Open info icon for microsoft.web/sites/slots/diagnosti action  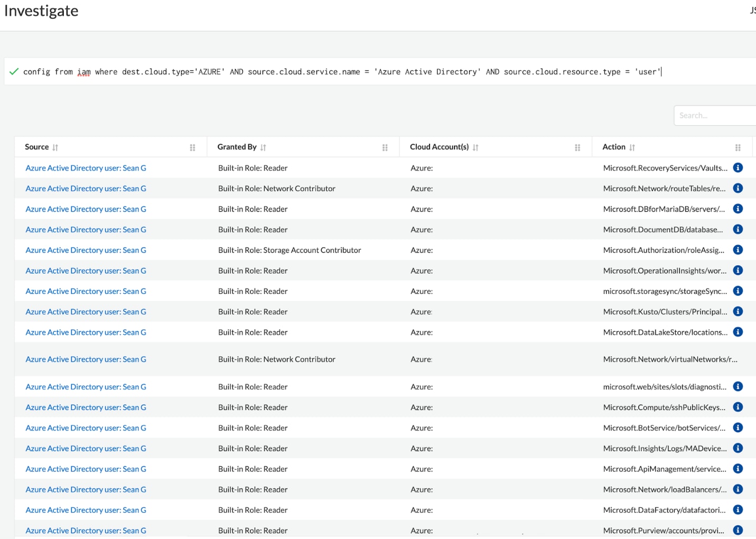[738, 387]
